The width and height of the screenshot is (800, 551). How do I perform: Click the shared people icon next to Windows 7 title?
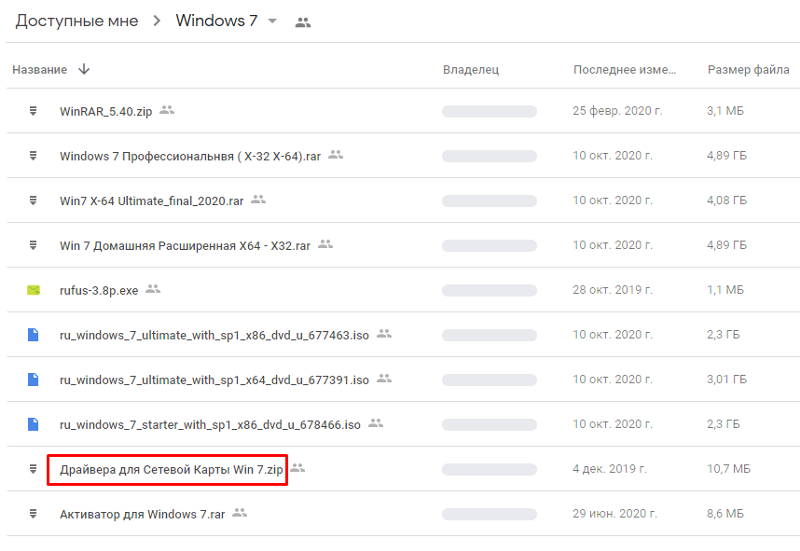click(x=303, y=22)
